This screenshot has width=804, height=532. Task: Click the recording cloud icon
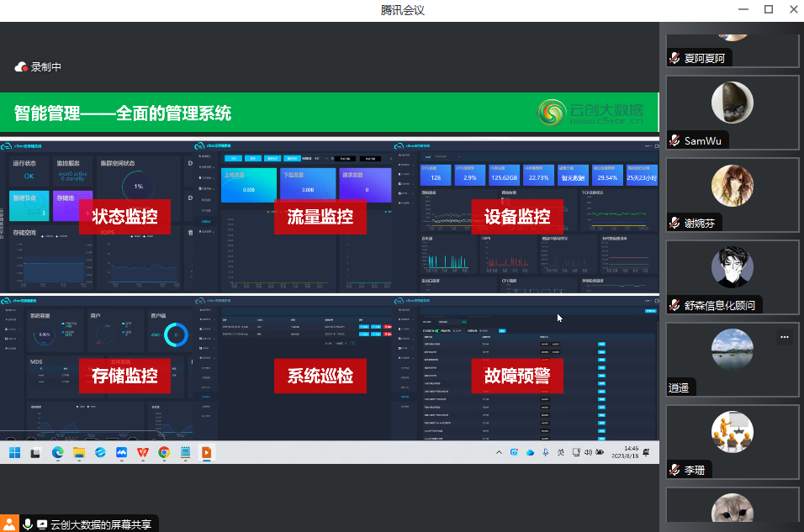point(22,67)
